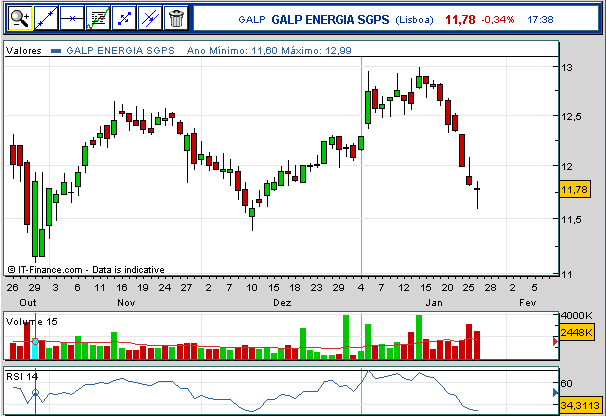The image size is (606, 416).
Task: Select the zoom magnifier tool
Action: pos(20,18)
